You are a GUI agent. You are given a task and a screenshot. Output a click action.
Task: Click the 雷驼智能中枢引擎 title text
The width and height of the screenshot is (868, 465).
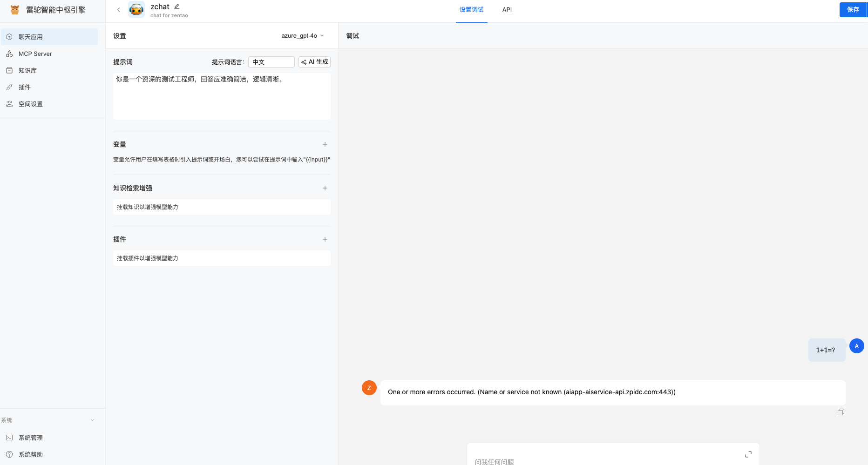pyautogui.click(x=56, y=10)
